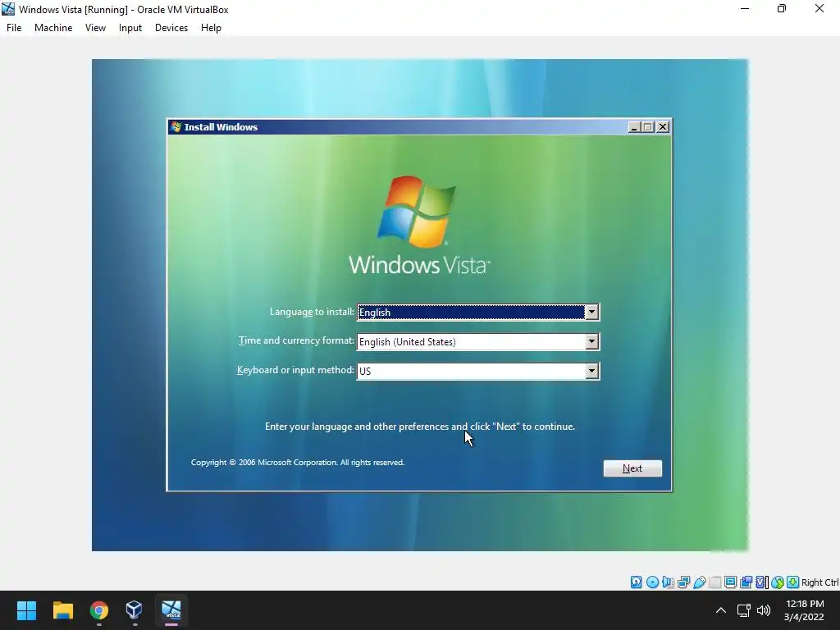The image size is (840, 630).
Task: Click the optical disk indicator icon
Action: pos(652,582)
